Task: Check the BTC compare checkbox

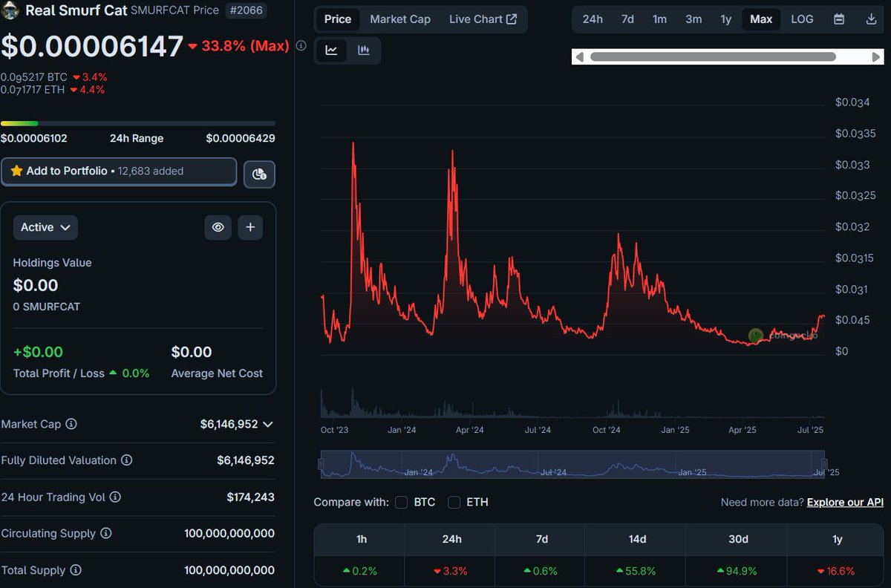Action: pyautogui.click(x=402, y=503)
